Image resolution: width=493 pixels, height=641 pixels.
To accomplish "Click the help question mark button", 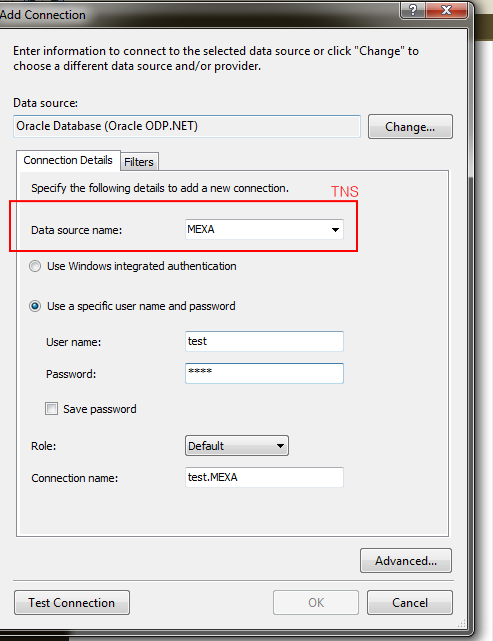I will pyautogui.click(x=412, y=9).
